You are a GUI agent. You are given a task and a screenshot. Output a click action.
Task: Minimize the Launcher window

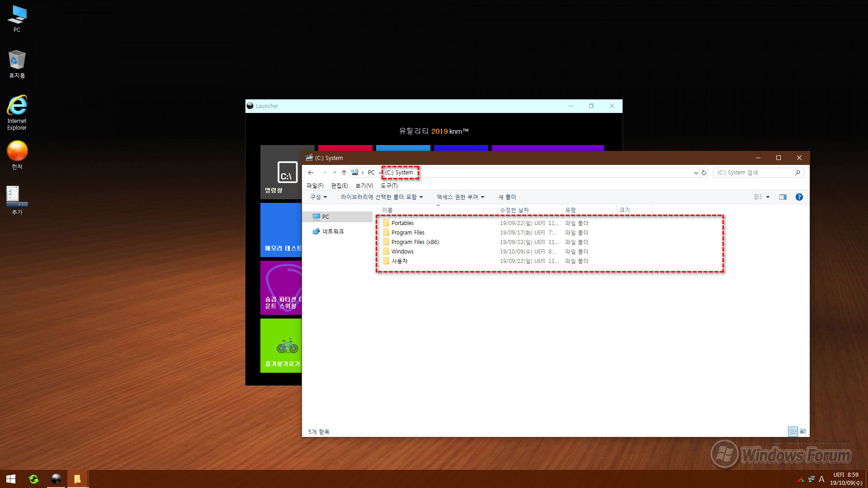[571, 106]
